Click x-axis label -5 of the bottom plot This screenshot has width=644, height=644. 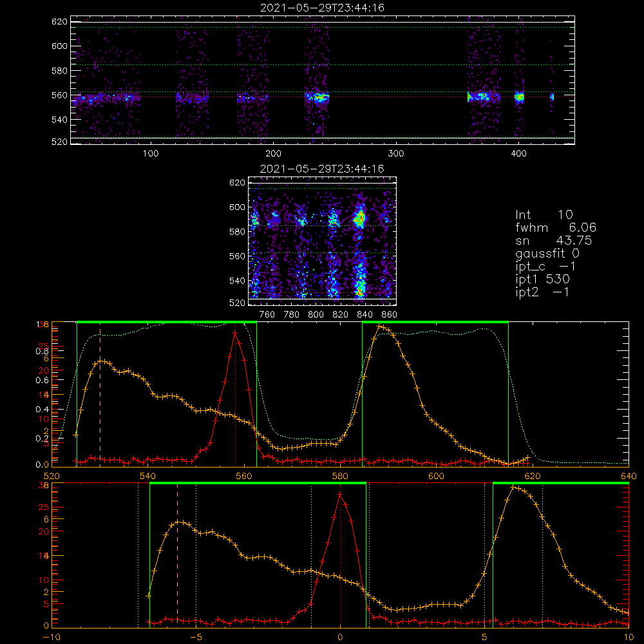click(196, 638)
